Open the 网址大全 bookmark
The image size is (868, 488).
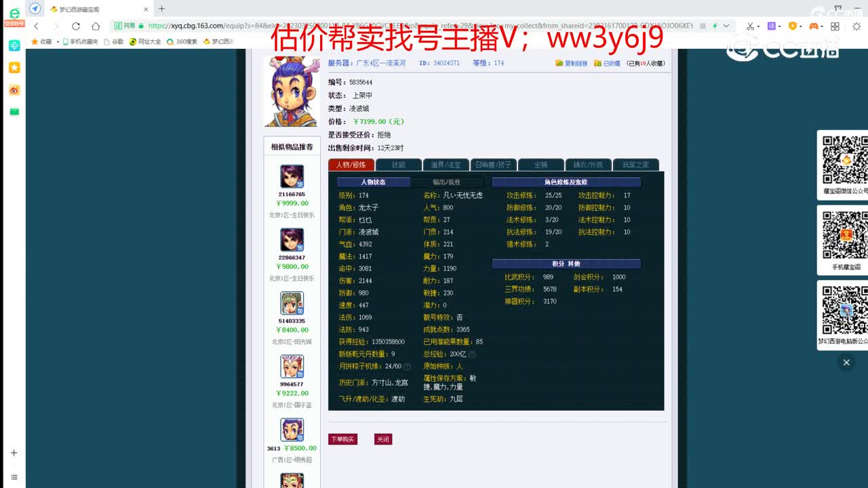click(x=145, y=41)
